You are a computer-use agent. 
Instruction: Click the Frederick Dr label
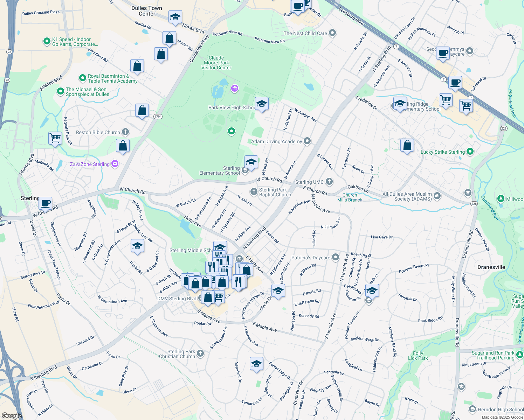coord(367,104)
